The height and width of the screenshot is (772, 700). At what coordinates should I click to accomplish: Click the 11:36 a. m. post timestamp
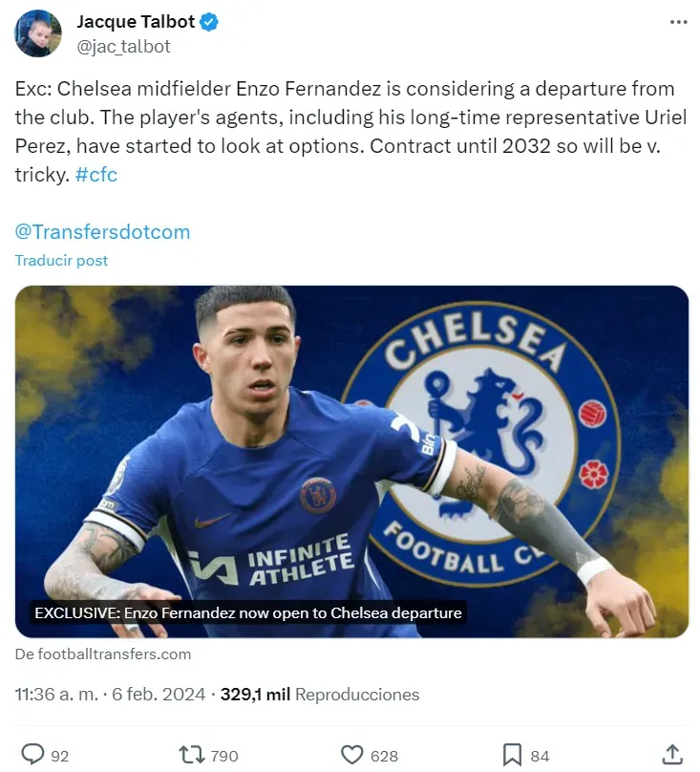[x=55, y=695]
